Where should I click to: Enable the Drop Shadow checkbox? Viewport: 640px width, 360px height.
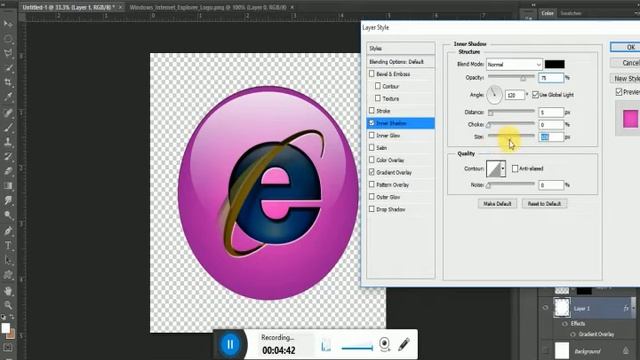pos(371,209)
